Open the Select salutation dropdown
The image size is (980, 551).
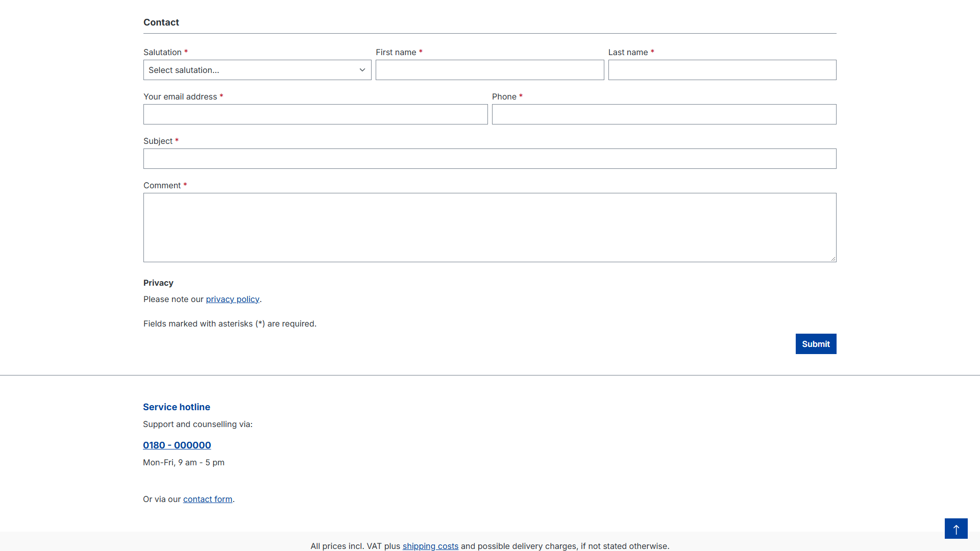[x=257, y=70]
